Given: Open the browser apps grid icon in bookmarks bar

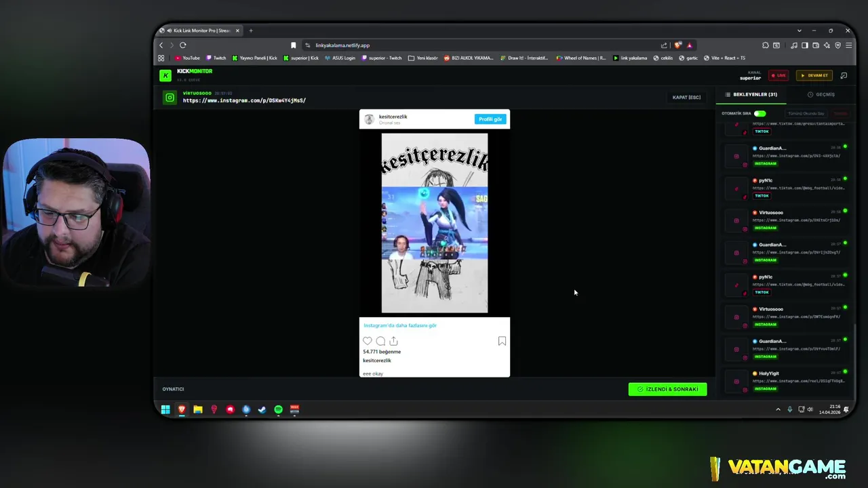Looking at the screenshot, I should coord(161,58).
